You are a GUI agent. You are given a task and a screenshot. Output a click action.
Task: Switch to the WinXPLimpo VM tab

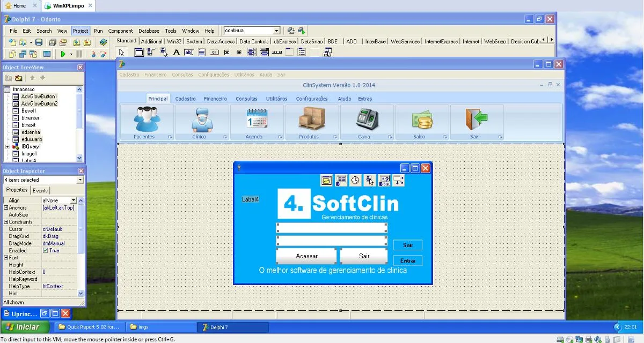pos(69,6)
